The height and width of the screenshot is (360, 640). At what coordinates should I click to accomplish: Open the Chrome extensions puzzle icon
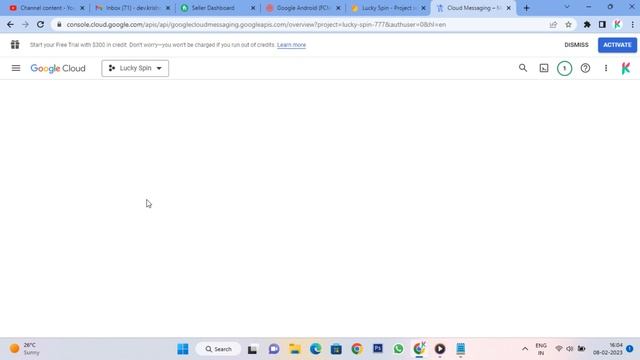click(587, 24)
